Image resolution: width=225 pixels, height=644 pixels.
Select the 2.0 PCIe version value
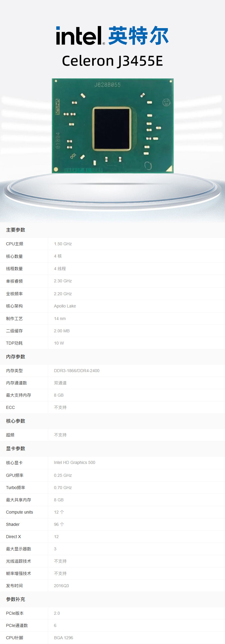tap(57, 613)
